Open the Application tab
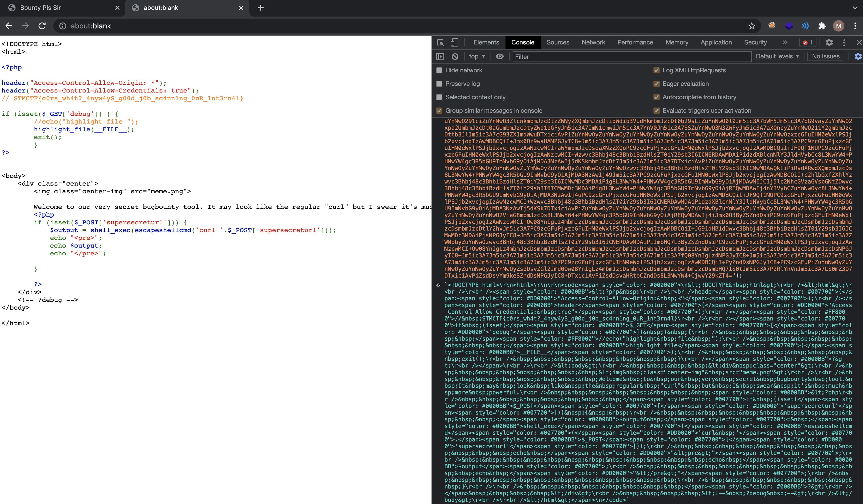 coord(716,42)
